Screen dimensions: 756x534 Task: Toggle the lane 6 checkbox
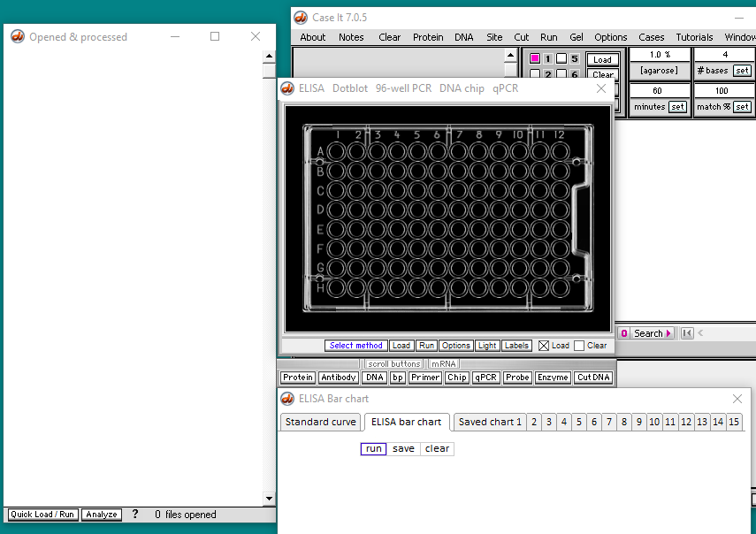[561, 73]
